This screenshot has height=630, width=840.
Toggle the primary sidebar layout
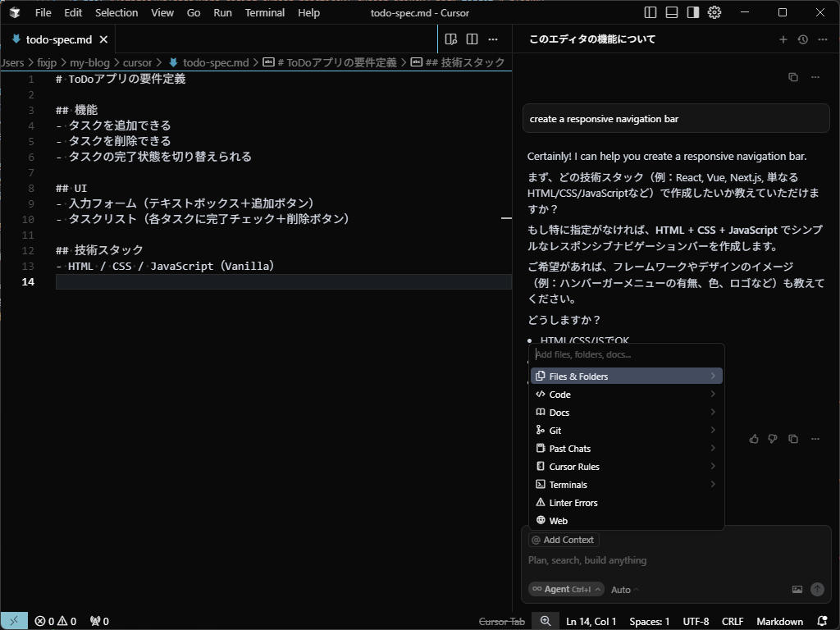click(x=651, y=12)
